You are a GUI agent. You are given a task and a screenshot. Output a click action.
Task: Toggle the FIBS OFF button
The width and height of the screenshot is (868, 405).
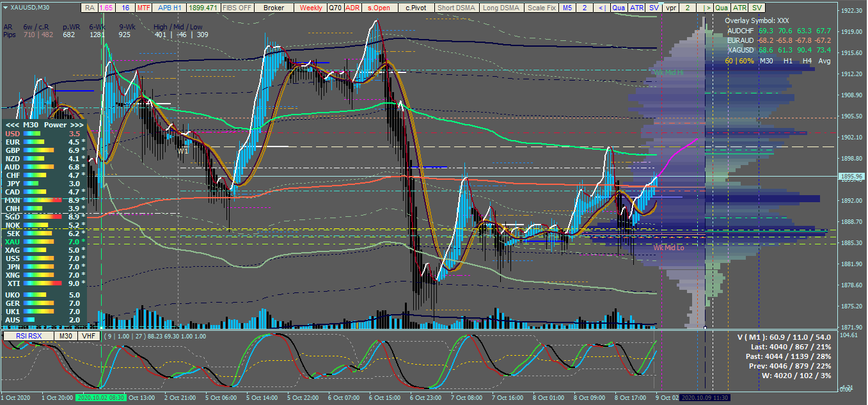coord(237,8)
